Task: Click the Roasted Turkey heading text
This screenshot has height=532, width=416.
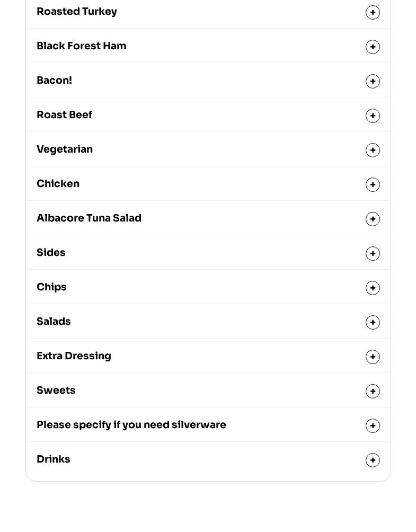Action: click(77, 12)
